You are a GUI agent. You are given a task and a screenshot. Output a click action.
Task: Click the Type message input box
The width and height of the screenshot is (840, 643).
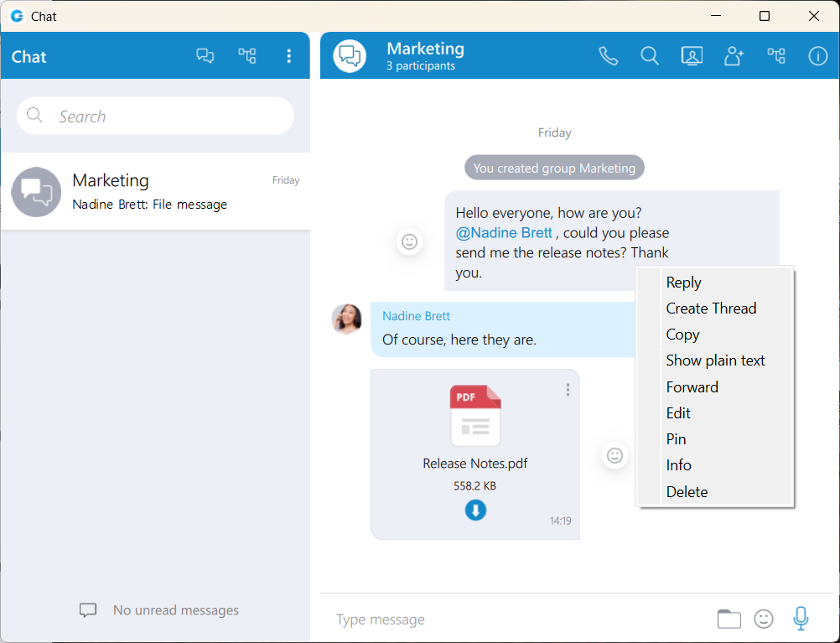(x=520, y=620)
